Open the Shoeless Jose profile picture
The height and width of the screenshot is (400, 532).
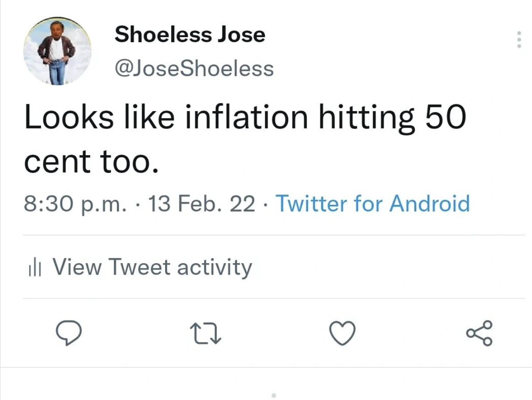58,52
